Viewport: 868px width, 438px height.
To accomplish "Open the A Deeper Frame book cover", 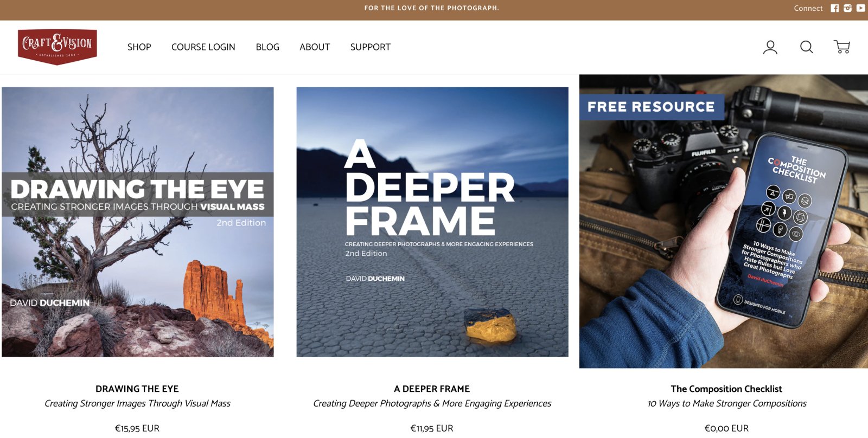I will (x=432, y=222).
